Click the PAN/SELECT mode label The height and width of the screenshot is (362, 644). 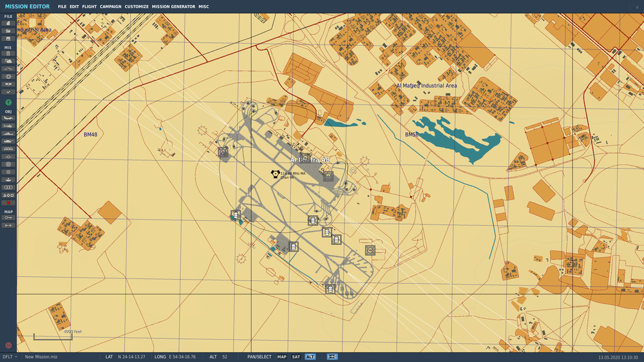click(259, 357)
